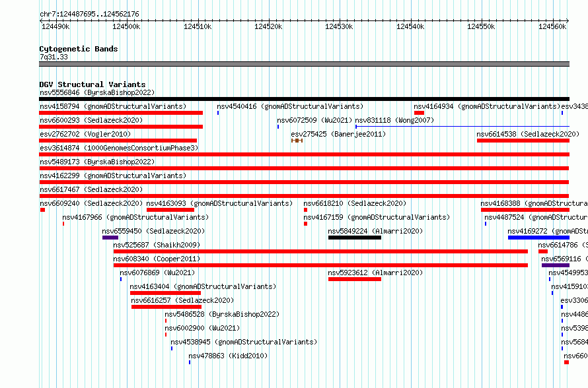This screenshot has width=588, height=388.
Task: Select the blue nsv4169272 variant bar
Action: coord(539,238)
